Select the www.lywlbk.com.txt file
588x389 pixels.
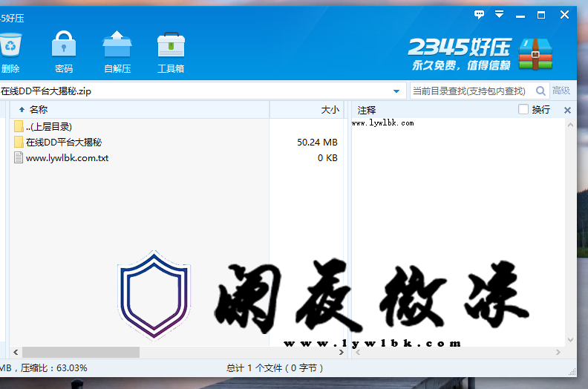tap(67, 157)
